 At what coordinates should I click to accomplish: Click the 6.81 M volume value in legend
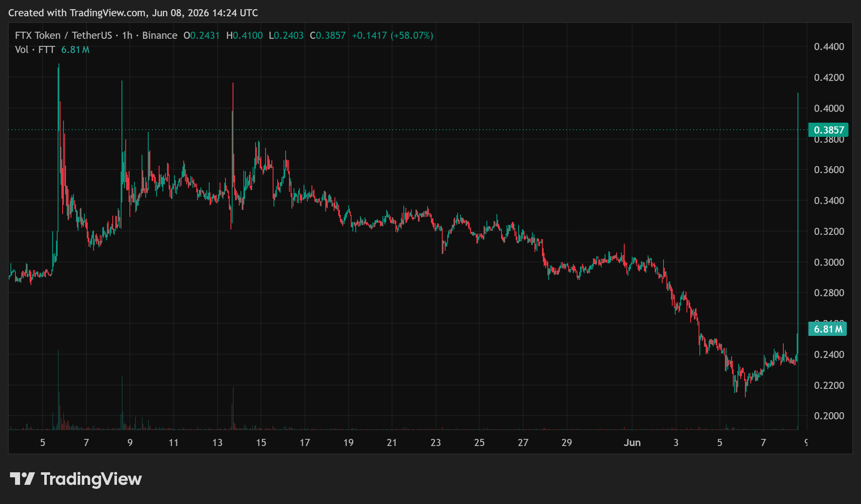click(75, 50)
